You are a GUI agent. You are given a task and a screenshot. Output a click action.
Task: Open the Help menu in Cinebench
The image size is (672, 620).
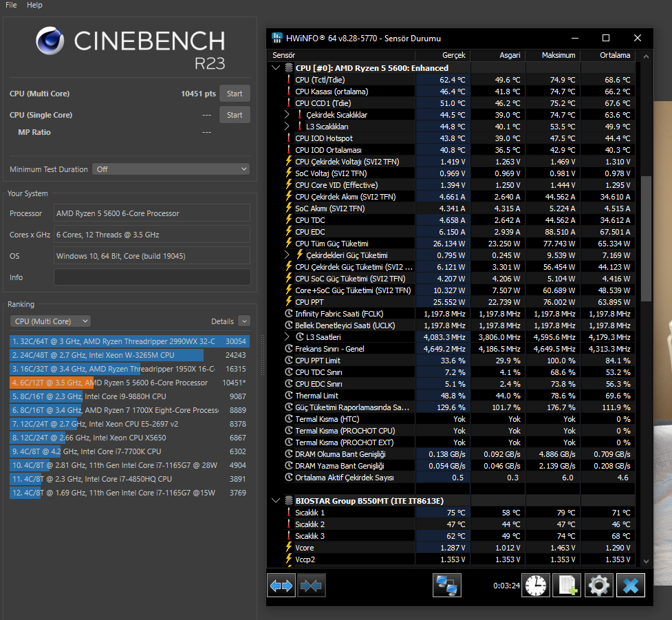pos(34,5)
